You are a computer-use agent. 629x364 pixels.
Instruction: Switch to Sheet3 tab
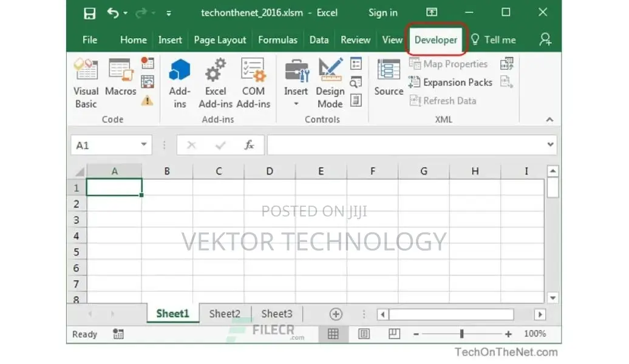pos(277,314)
